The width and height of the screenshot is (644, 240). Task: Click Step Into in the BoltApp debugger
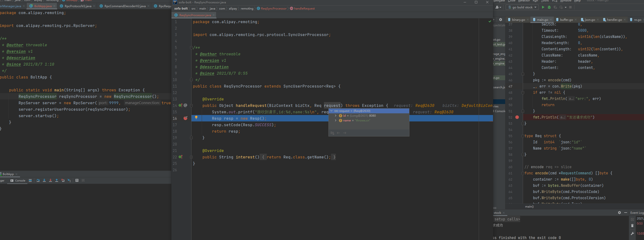44,180
